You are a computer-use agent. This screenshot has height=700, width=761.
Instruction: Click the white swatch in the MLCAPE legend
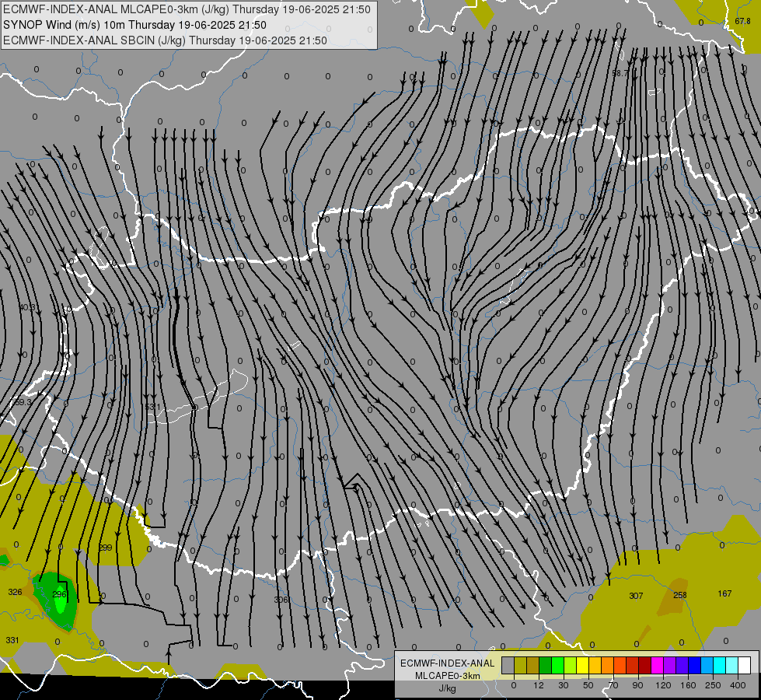(745, 665)
